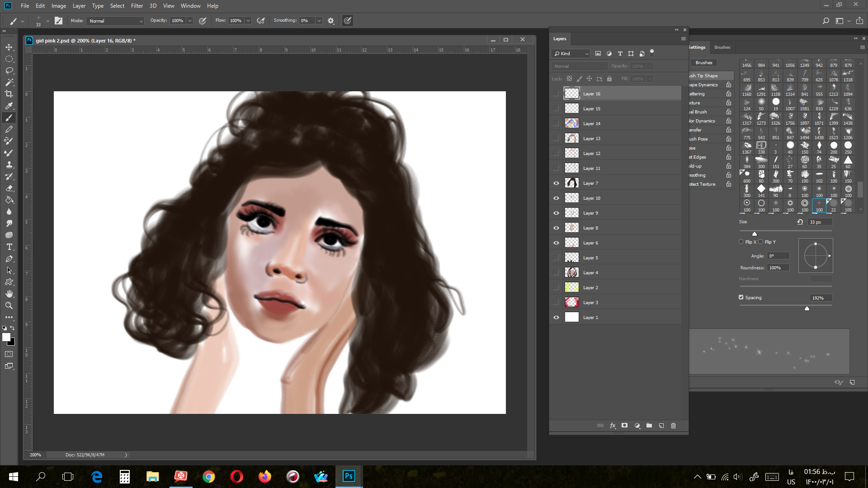The image size is (868, 488).
Task: Select the Elliptical Marquee tool
Action: coord(9,59)
